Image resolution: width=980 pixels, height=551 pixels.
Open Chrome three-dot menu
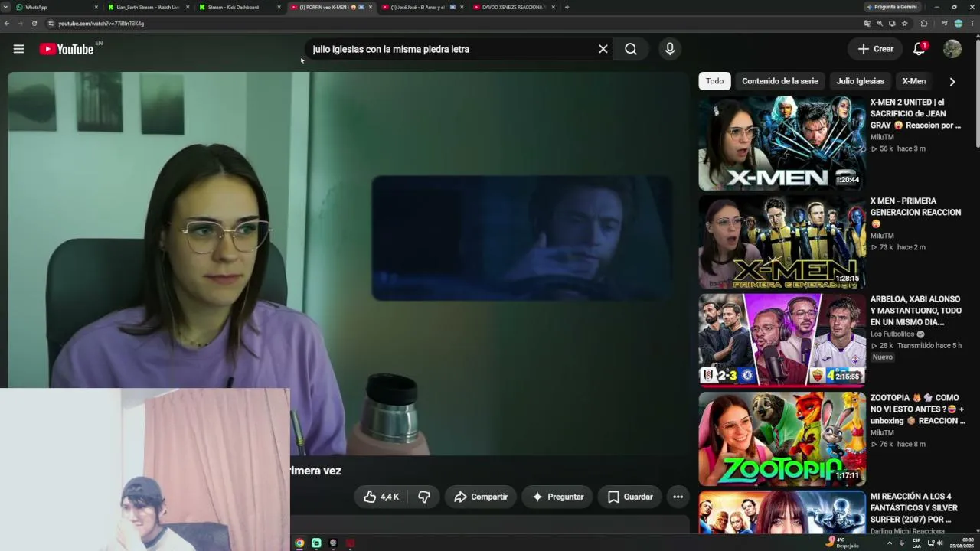click(972, 24)
